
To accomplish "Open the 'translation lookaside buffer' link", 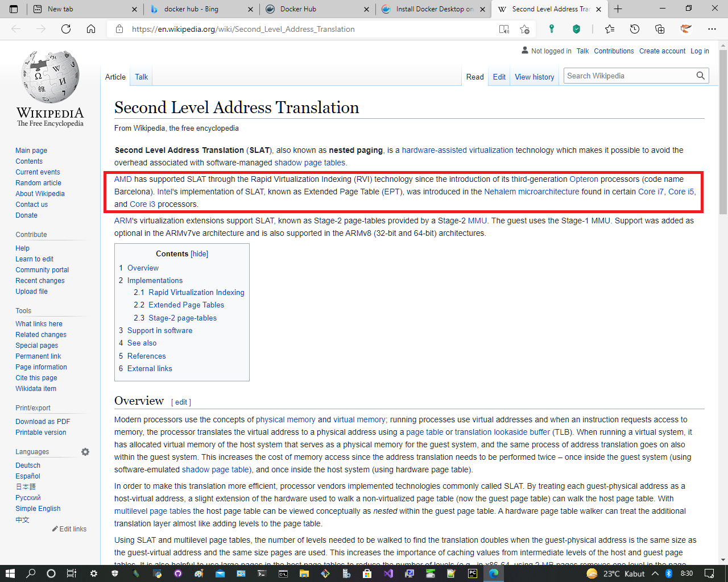I will click(502, 432).
